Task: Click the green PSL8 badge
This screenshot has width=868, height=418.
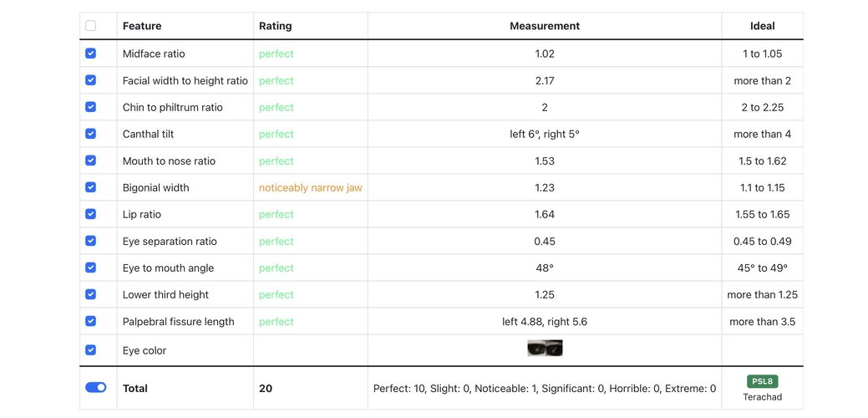Action: point(762,381)
